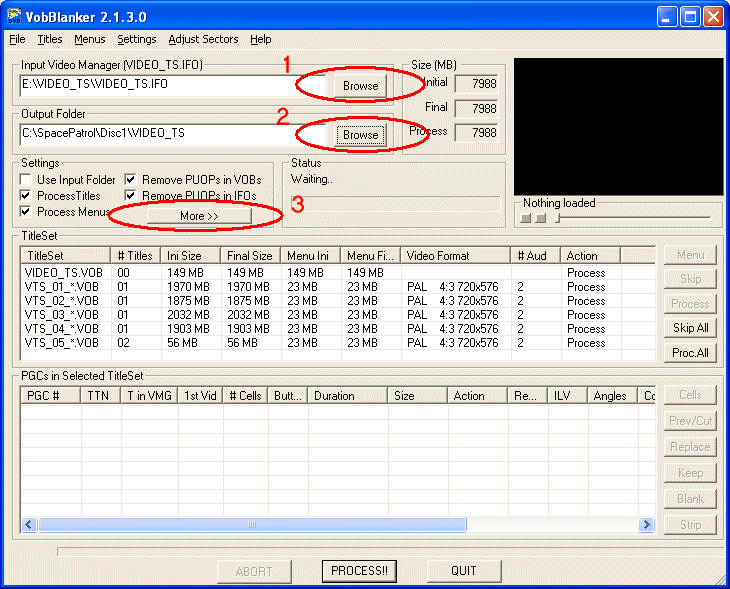
Task: Open the Help menu
Action: tap(261, 39)
